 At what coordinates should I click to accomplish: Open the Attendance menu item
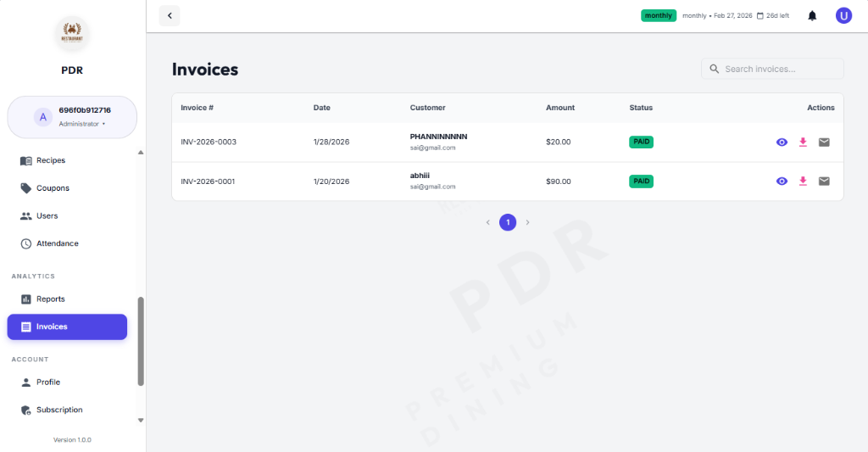(x=67, y=243)
